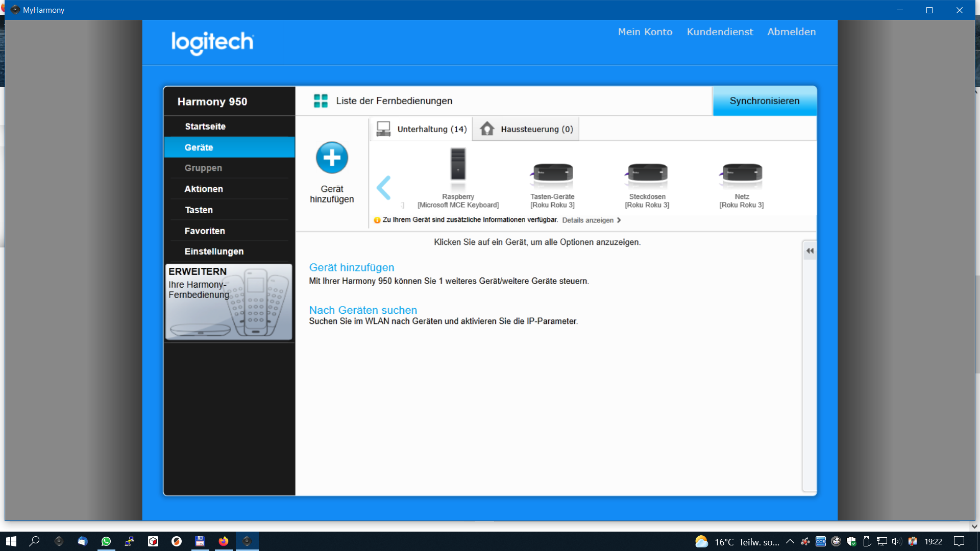Open Kundendienst link
Screen dimensions: 980x551
[x=720, y=32]
